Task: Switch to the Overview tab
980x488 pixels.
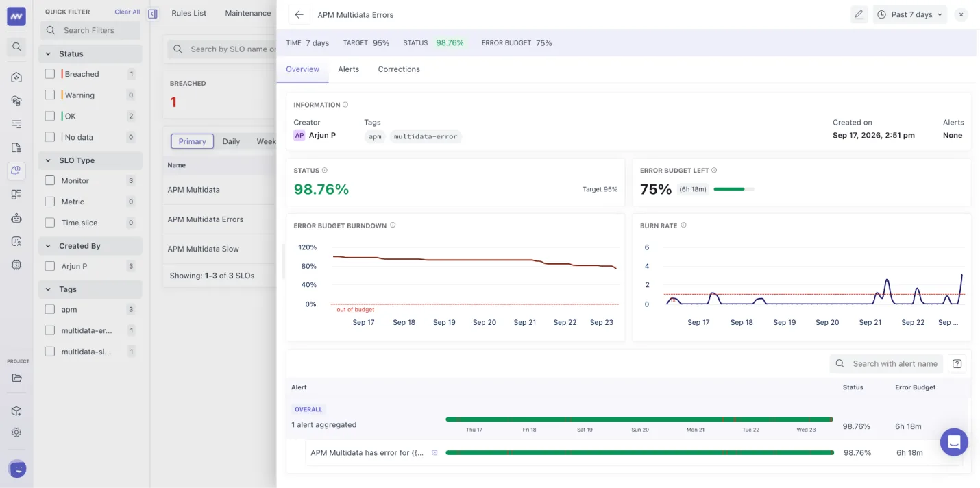Action: pyautogui.click(x=302, y=69)
